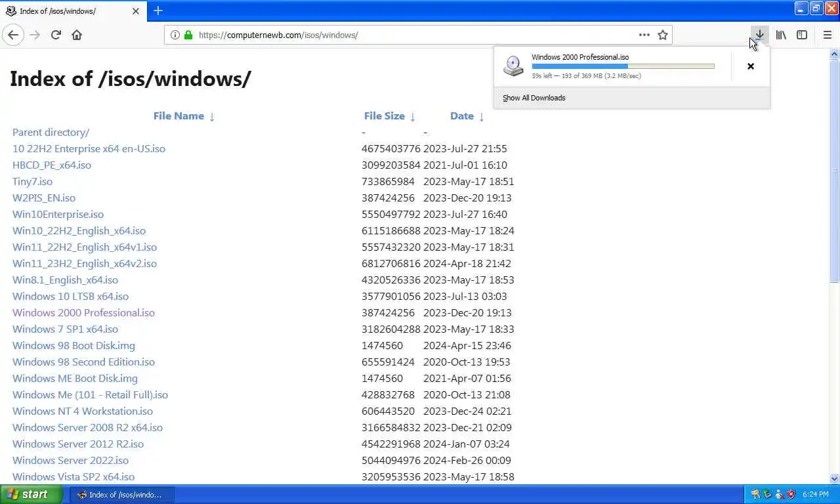Download Win11_22H2_English_x64v1.iso
Screen dimensions: 840x504
coord(85,247)
